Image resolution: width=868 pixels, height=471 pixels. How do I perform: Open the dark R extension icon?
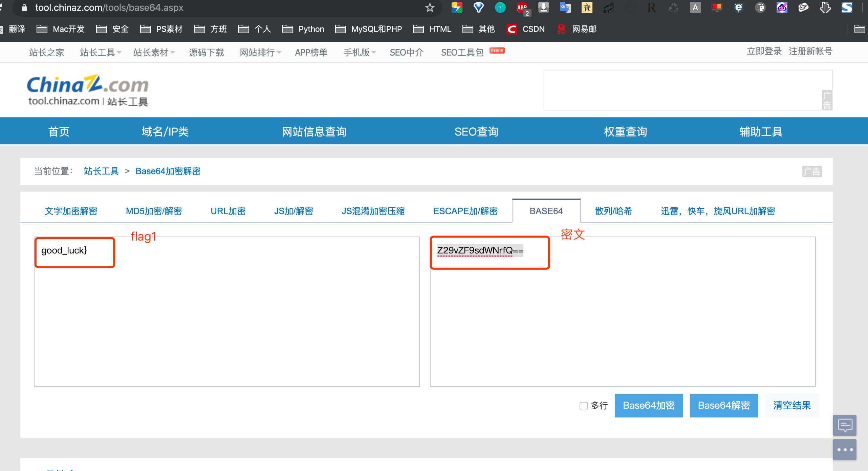tap(652, 7)
